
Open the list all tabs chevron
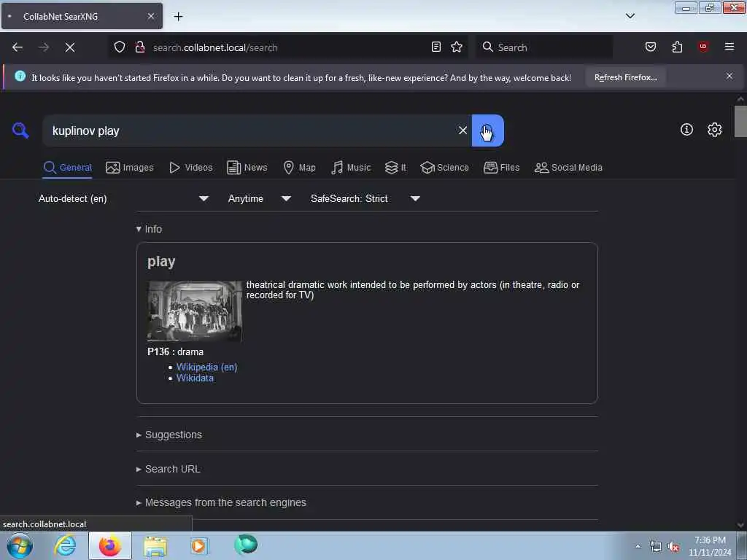630,16
